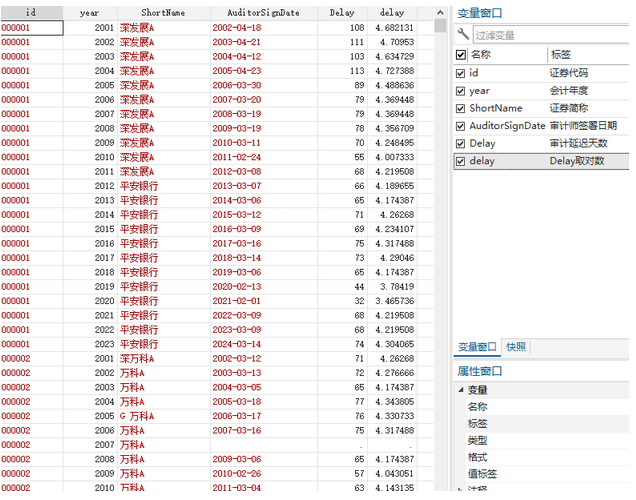Toggle the uppercase Delay variable checkbox
This screenshot has width=636, height=500.
click(x=460, y=144)
